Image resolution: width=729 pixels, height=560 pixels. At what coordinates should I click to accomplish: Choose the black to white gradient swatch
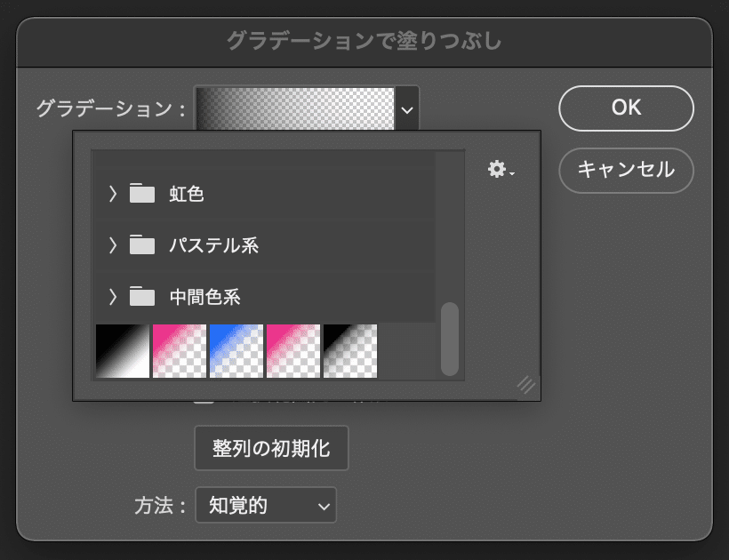click(x=123, y=351)
